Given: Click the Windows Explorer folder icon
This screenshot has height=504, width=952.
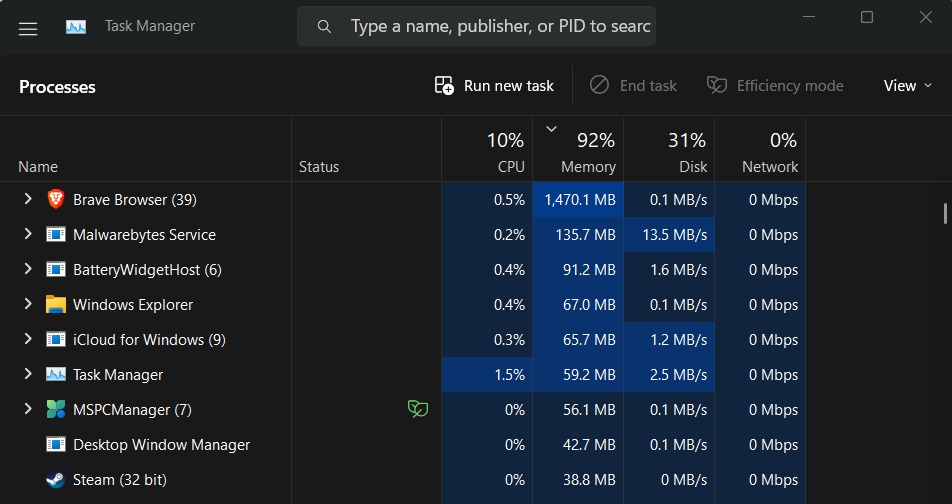Looking at the screenshot, I should click(56, 305).
